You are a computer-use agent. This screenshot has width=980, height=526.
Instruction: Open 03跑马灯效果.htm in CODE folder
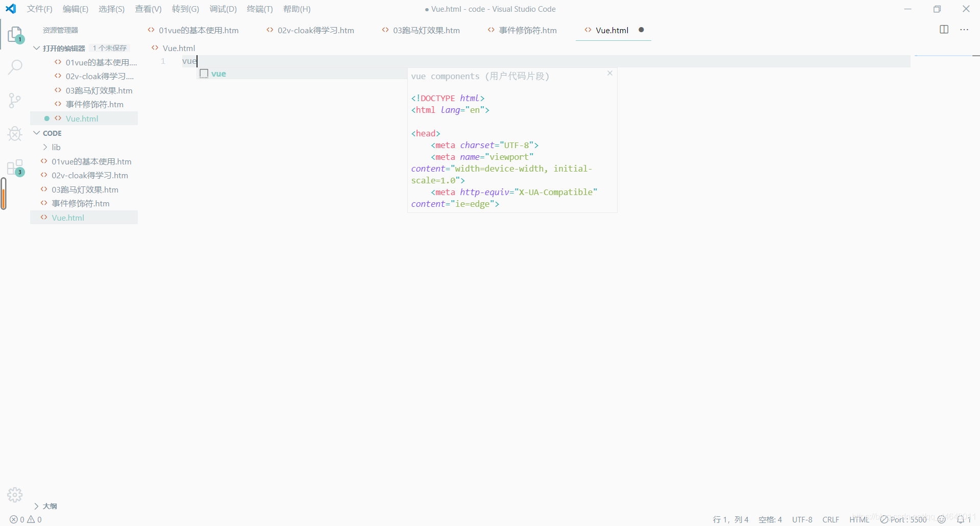85,189
